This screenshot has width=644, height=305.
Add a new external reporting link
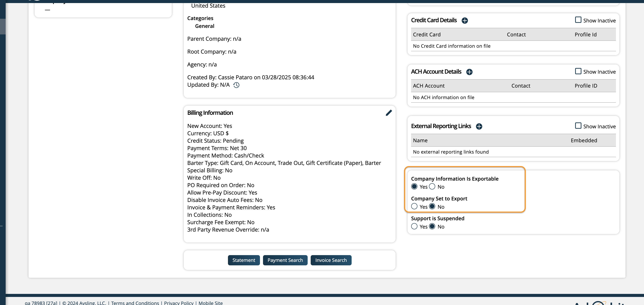click(479, 127)
